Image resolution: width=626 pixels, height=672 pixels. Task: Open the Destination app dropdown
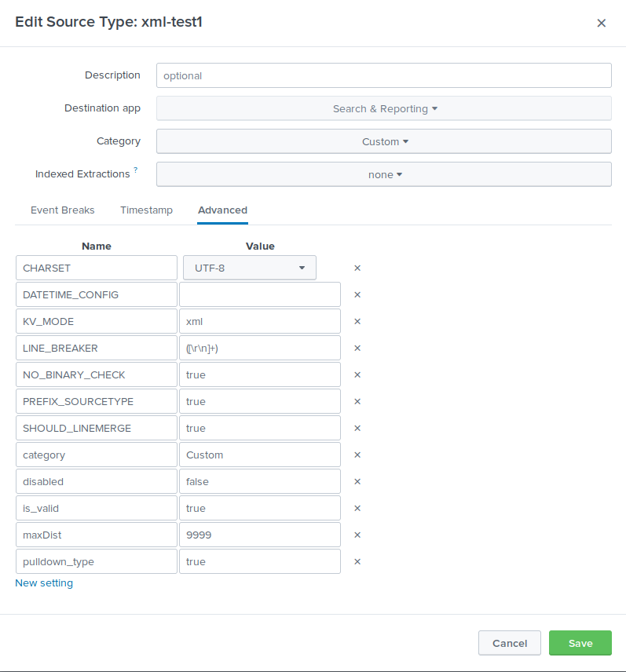384,108
